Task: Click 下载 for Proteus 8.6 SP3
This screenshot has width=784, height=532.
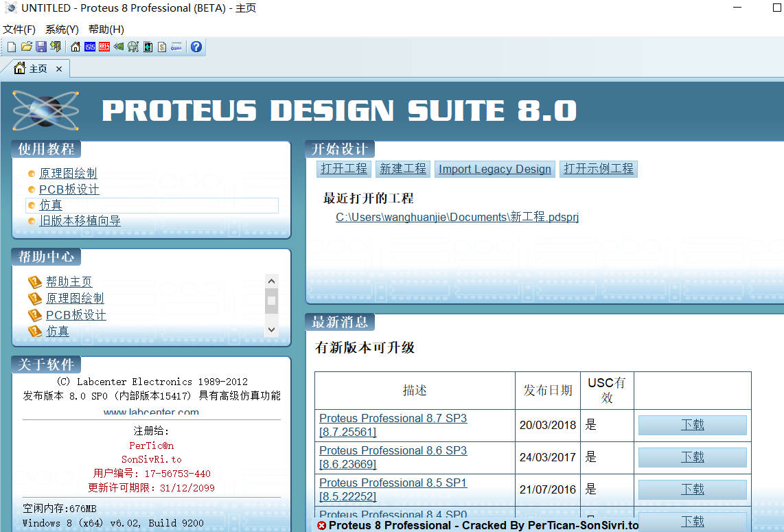Action: [693, 457]
